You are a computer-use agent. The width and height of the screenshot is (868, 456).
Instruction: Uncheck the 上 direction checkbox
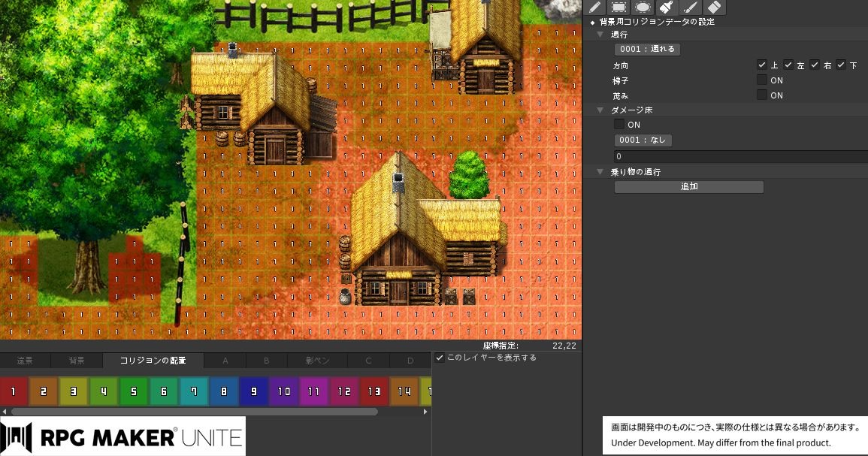[x=764, y=65]
